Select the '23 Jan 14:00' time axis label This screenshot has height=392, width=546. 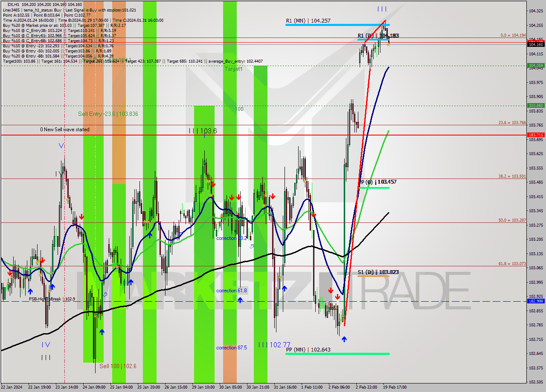pos(67,387)
